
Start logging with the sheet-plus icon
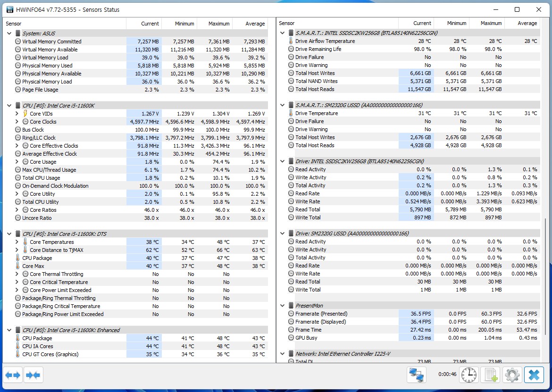(491, 375)
